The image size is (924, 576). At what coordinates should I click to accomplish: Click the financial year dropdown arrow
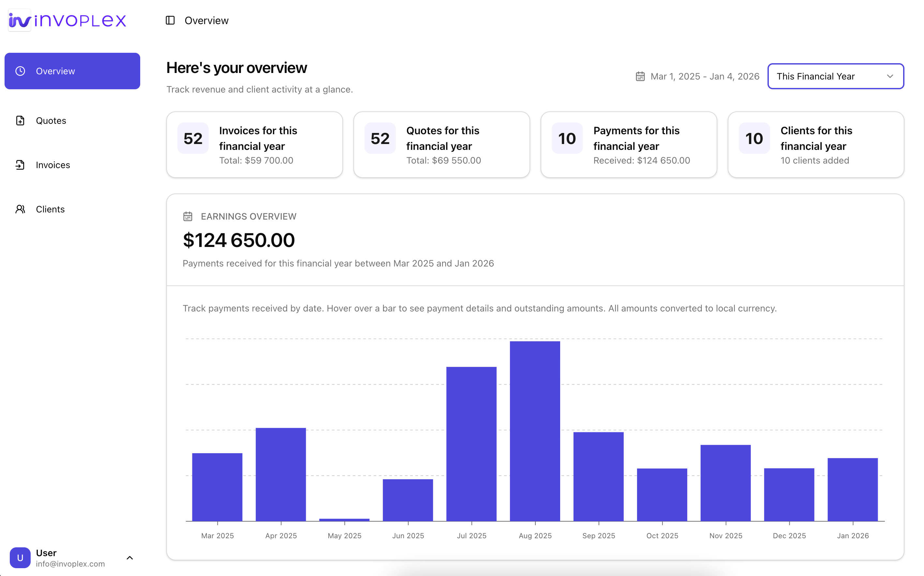tap(890, 76)
